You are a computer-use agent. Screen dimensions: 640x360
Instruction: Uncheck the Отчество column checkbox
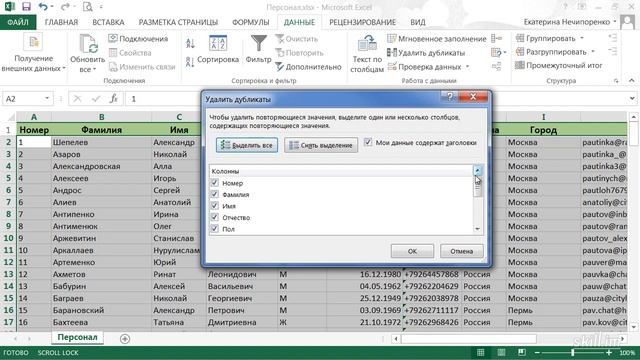215,217
